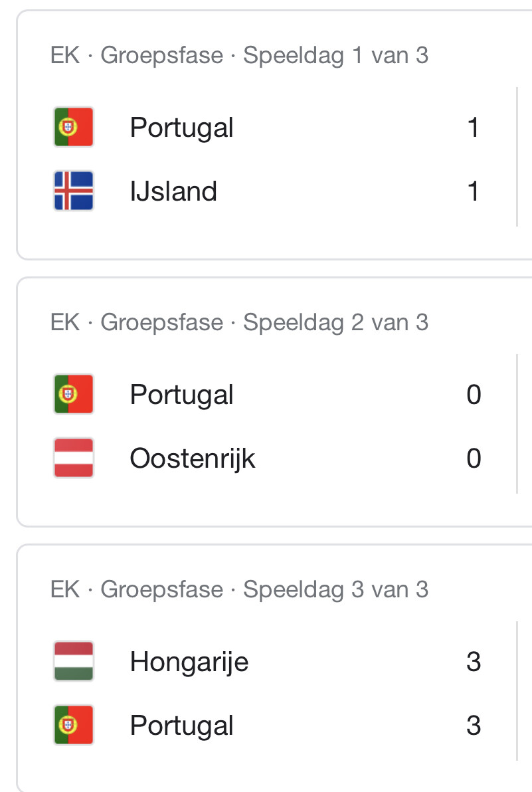
Task: Click Portugal flag in Speeldag 3 card
Action: [x=74, y=725]
